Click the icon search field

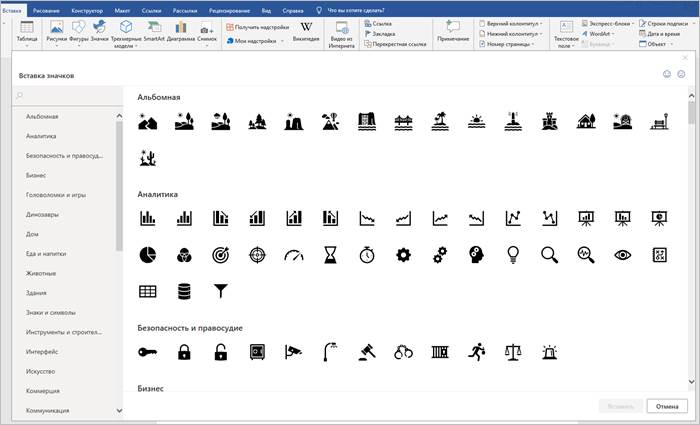[x=65, y=96]
